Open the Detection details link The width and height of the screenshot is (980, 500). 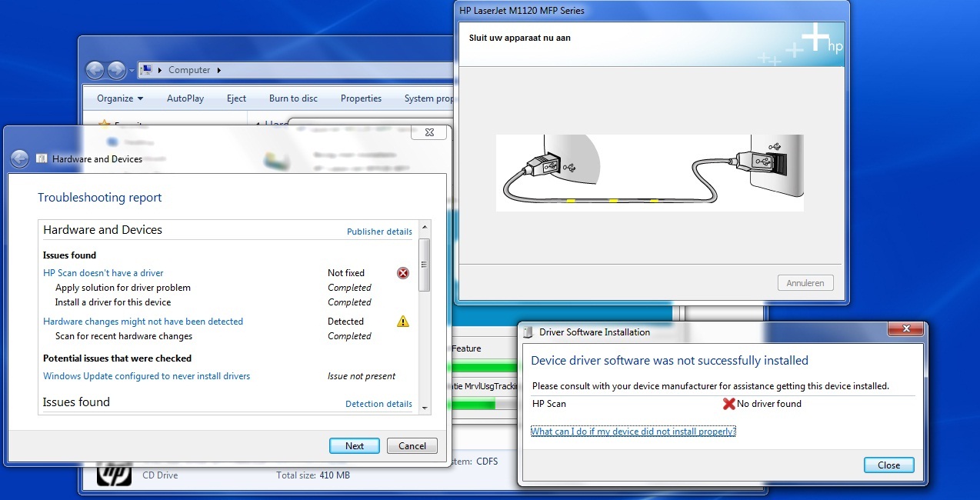[378, 404]
